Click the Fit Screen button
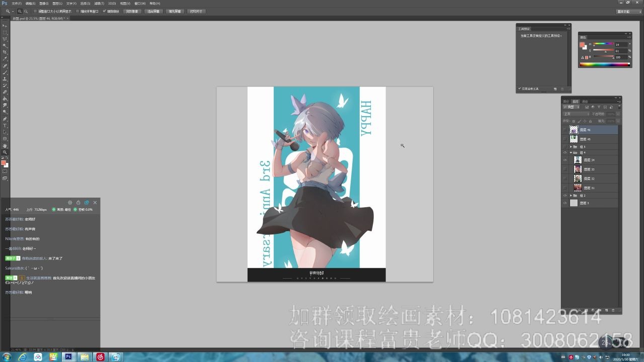The image size is (644, 362). 153,11
